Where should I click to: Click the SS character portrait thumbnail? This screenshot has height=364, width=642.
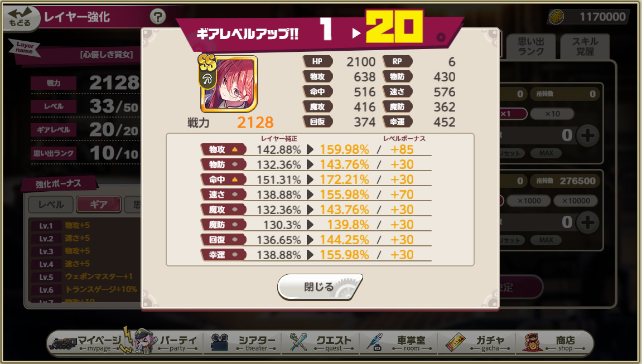point(229,84)
